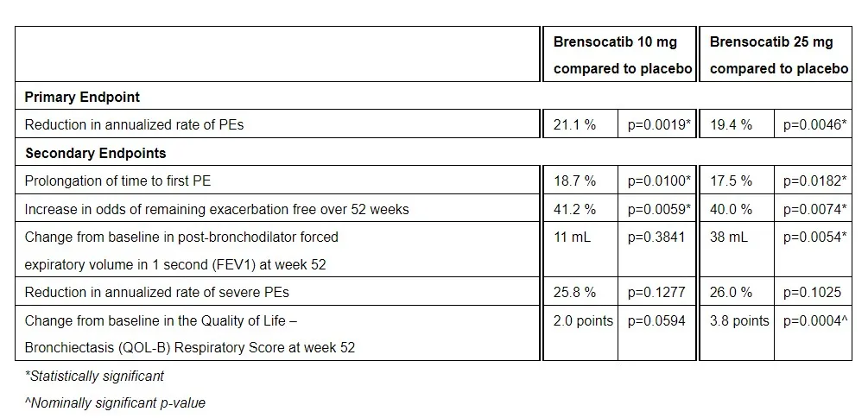Click the 3.8 points value cell
This screenshot has height=418, width=868.
[739, 321]
